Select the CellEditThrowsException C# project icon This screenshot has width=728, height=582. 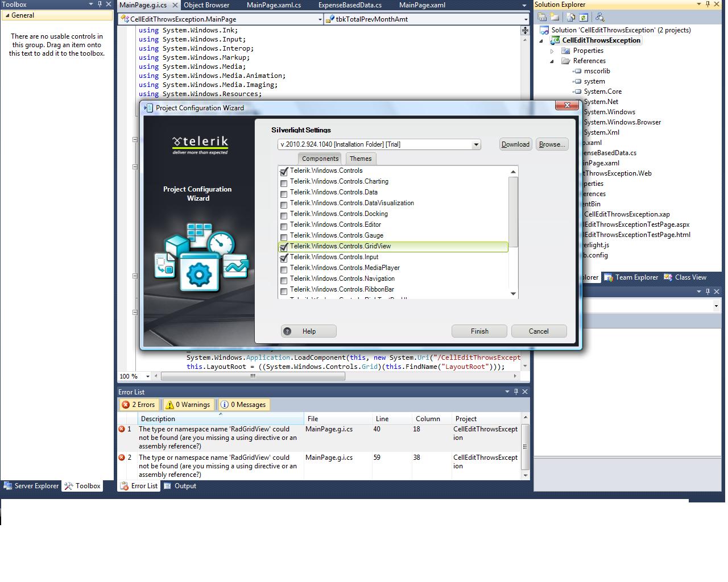point(555,40)
